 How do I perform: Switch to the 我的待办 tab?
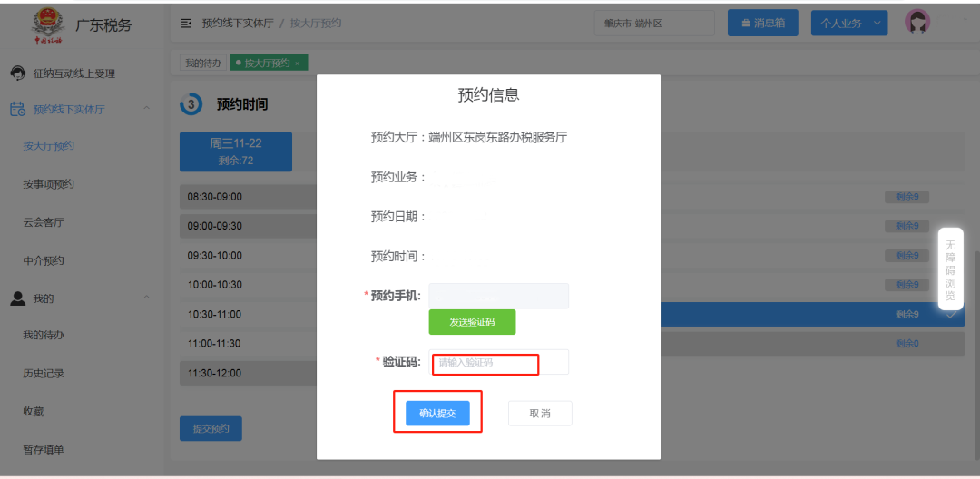pos(204,64)
